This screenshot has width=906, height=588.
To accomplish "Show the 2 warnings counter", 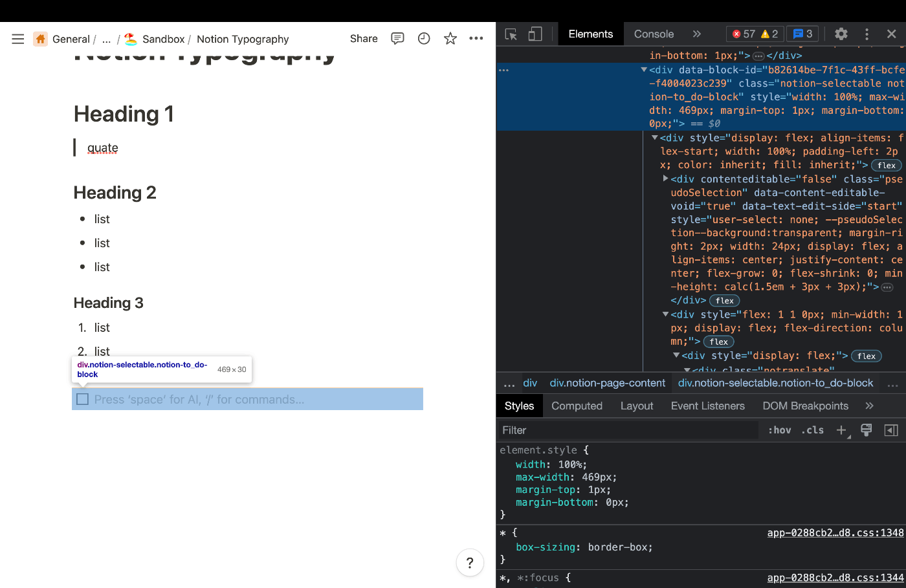I will (x=770, y=34).
